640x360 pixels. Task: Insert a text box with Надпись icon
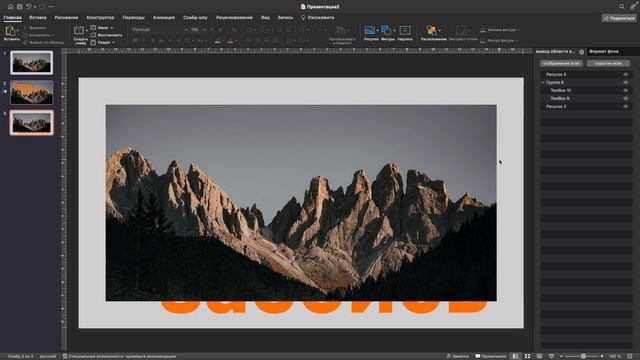pyautogui.click(x=405, y=31)
